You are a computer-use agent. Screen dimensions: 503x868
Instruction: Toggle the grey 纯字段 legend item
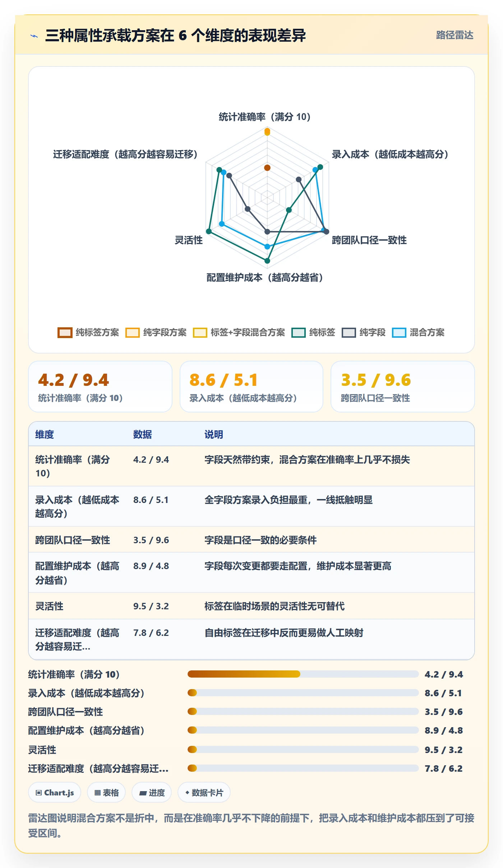pyautogui.click(x=364, y=333)
